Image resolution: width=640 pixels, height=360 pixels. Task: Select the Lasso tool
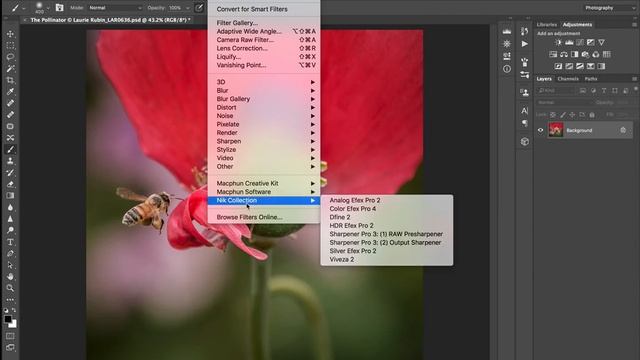10,57
